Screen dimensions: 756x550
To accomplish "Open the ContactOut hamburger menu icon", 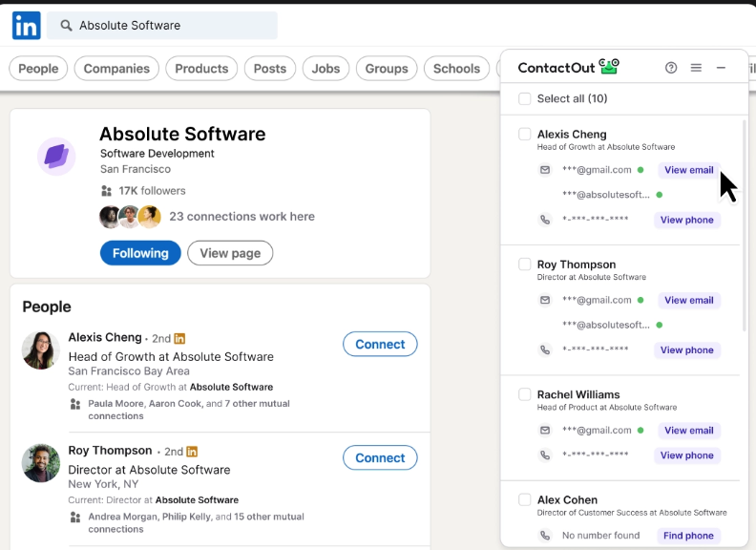I will (x=696, y=68).
